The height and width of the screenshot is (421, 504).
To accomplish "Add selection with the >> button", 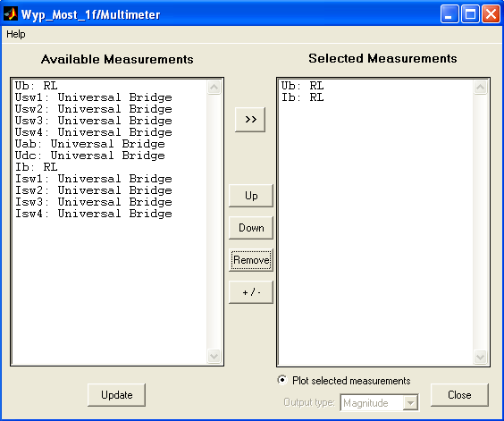I will pyautogui.click(x=250, y=120).
